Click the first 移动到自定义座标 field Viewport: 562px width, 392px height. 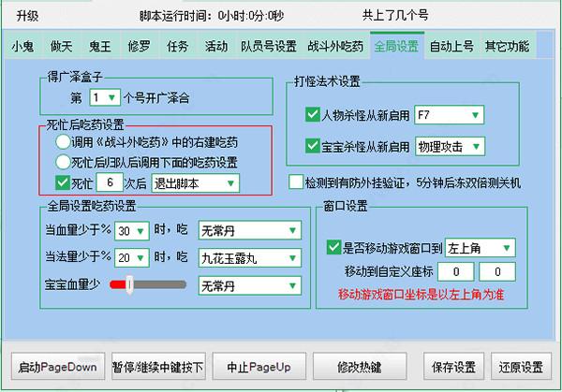[456, 271]
